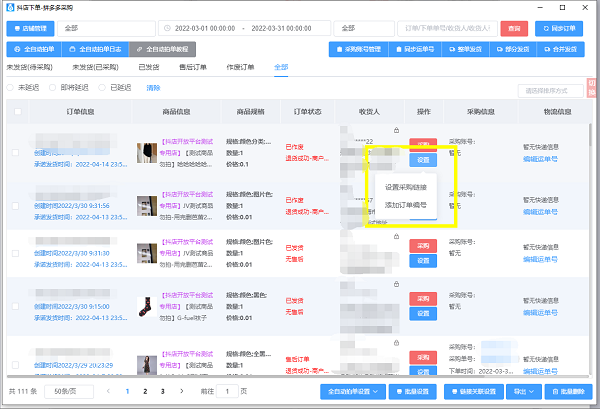Click blue 设置 button in 9:15:00 row
The width and height of the screenshot is (600, 409).
(423, 314)
